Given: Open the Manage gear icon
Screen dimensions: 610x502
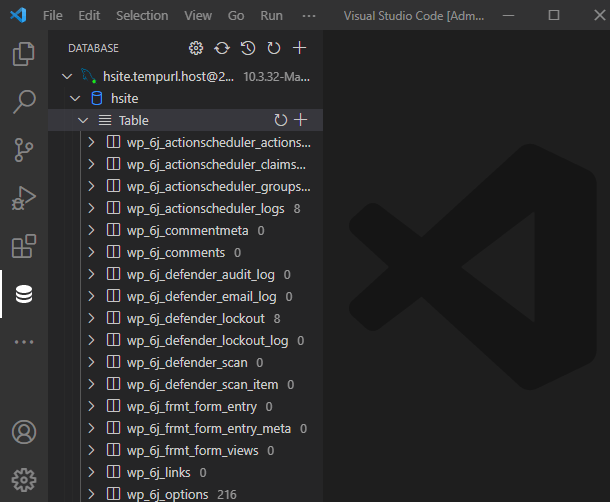Looking at the screenshot, I should tap(24, 480).
